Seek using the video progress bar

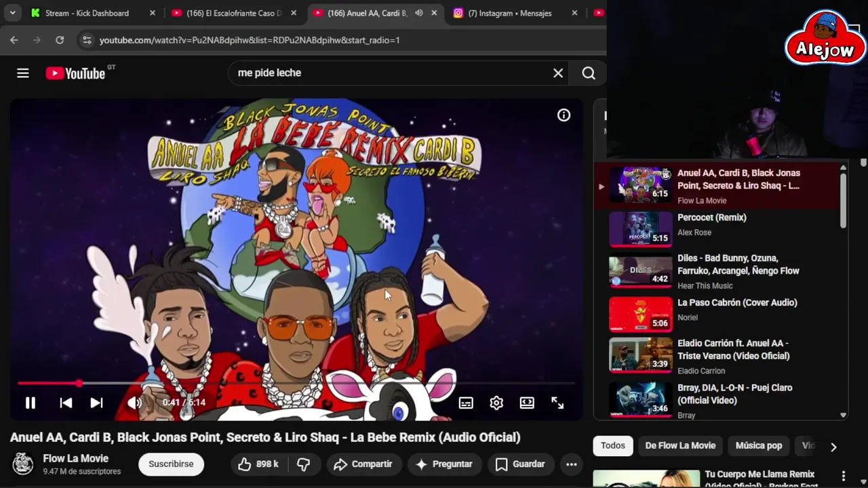coord(296,384)
